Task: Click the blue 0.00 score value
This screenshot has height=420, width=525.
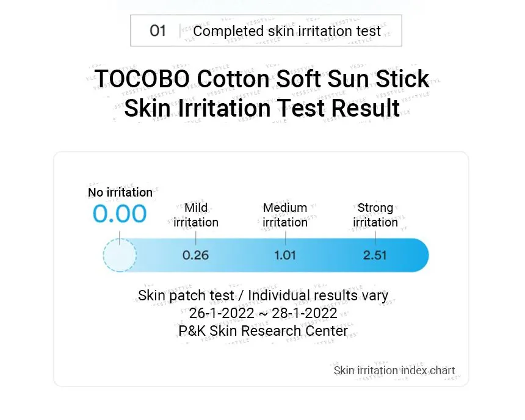Action: 120,214
